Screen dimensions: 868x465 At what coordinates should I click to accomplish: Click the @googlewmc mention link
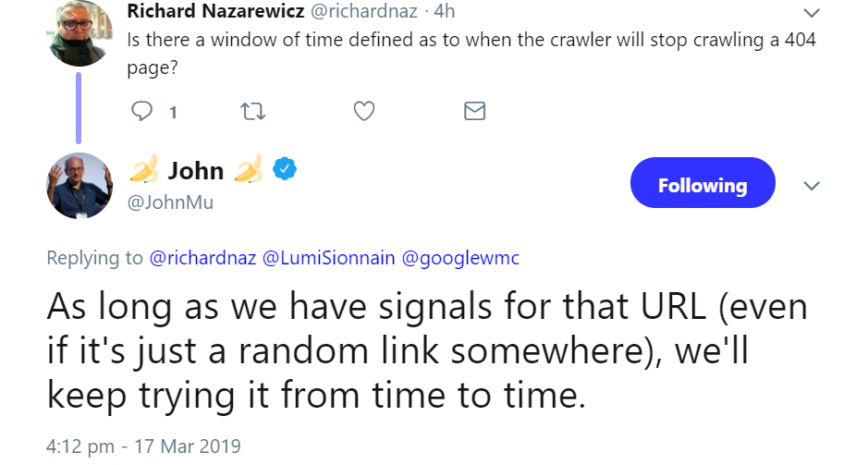(460, 258)
